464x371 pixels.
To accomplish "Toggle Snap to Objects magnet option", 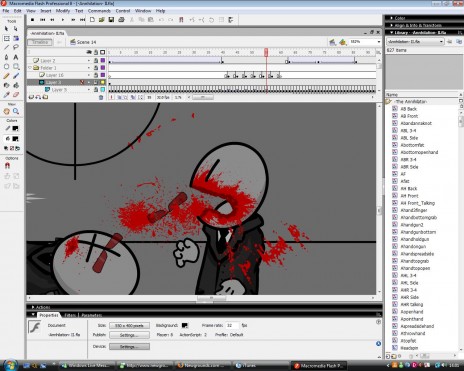I will click(7, 165).
